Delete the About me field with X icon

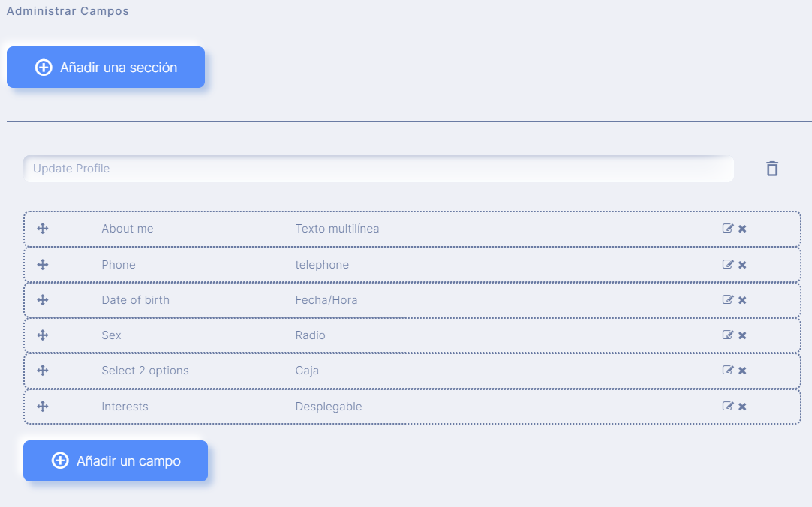(742, 229)
